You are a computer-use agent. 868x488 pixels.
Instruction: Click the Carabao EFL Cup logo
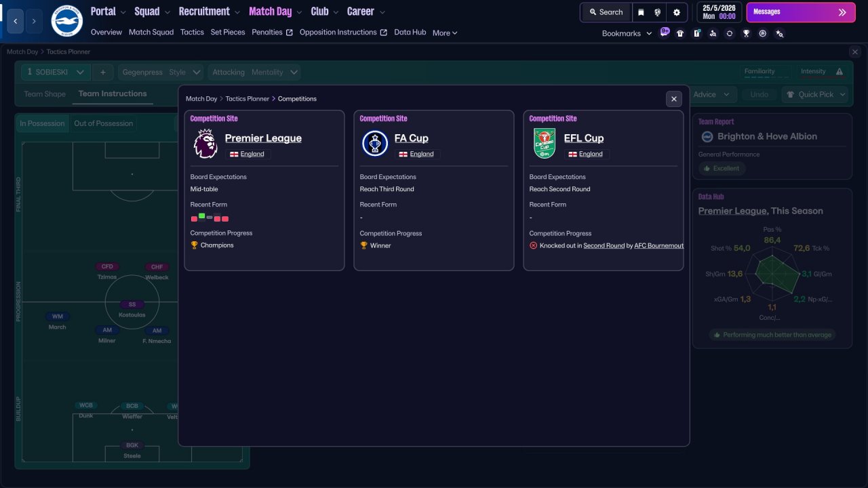point(545,144)
